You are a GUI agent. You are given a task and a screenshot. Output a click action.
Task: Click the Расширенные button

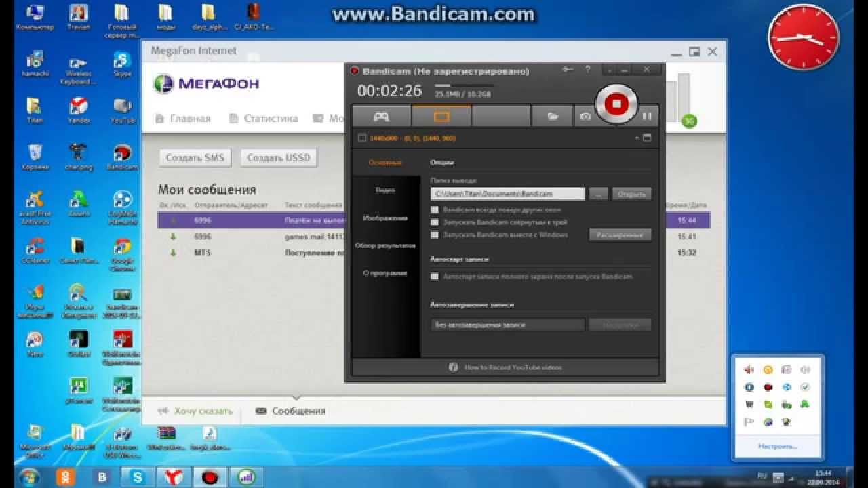click(620, 235)
